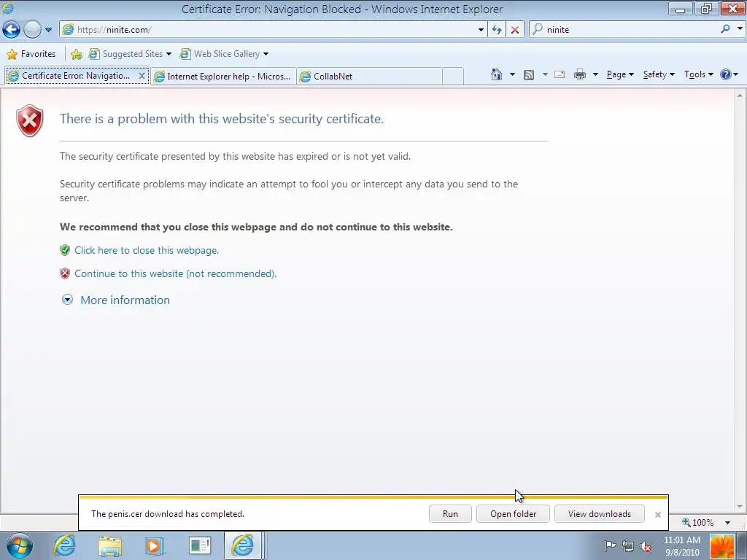Open the Web Slice Gallery link
Image resolution: width=747 pixels, height=560 pixels.
224,54
